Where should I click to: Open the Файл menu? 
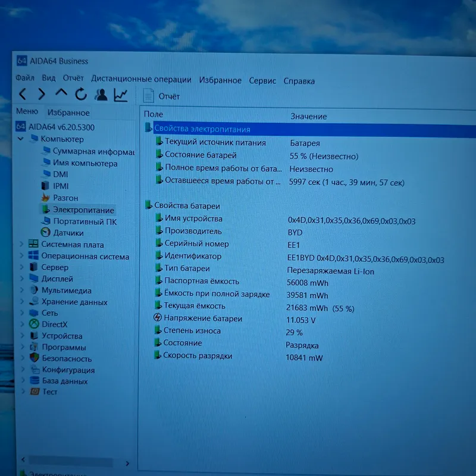(25, 78)
